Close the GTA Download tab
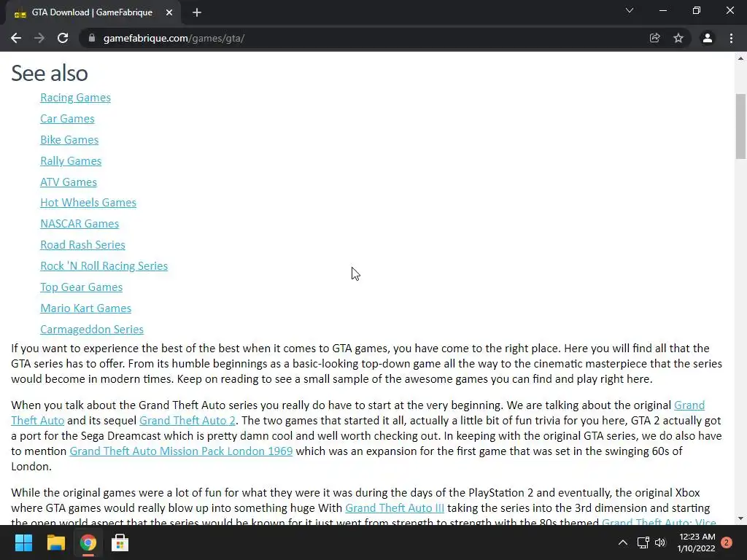 [169, 13]
